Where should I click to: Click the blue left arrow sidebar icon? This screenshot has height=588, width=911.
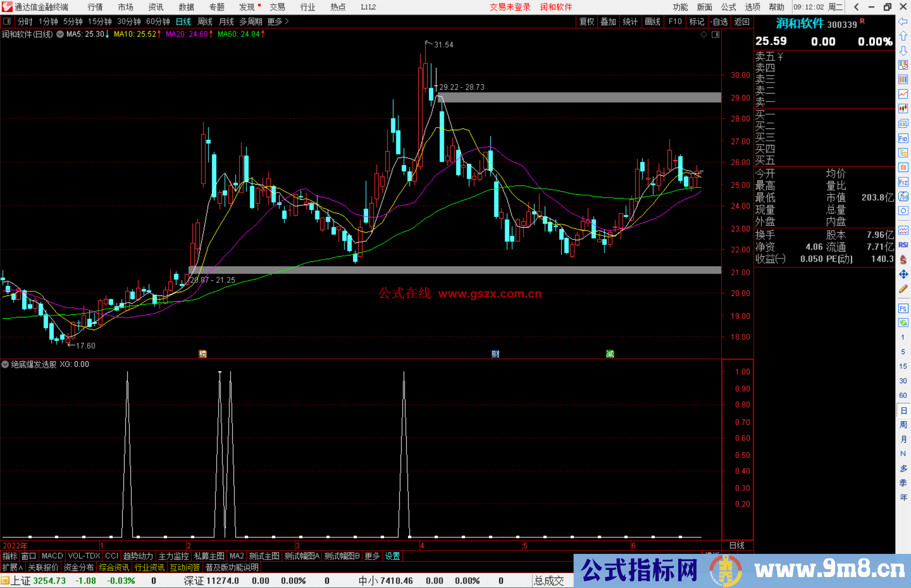point(903,21)
